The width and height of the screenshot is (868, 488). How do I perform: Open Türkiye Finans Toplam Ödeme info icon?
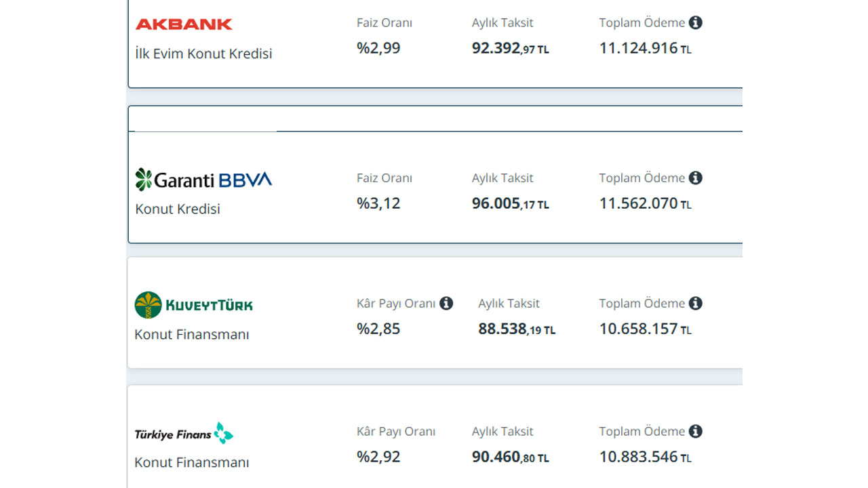pos(695,431)
